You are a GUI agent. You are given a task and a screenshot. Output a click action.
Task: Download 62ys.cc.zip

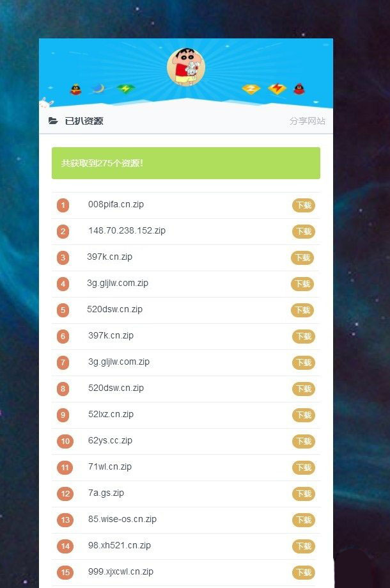[304, 441]
